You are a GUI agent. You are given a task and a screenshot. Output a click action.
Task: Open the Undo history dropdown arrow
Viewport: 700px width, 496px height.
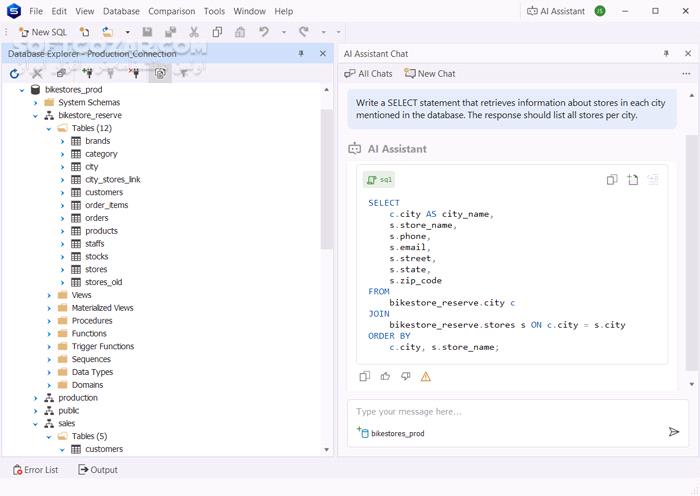[283, 32]
